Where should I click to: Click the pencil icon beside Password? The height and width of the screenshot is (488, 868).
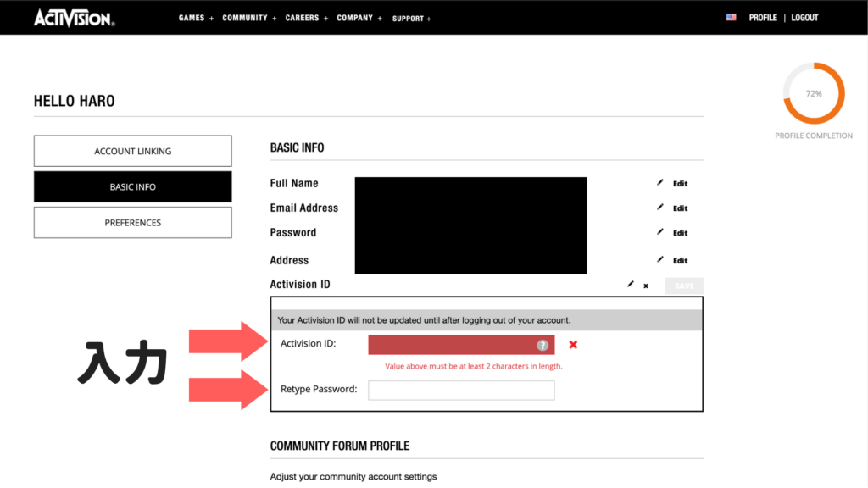point(659,232)
